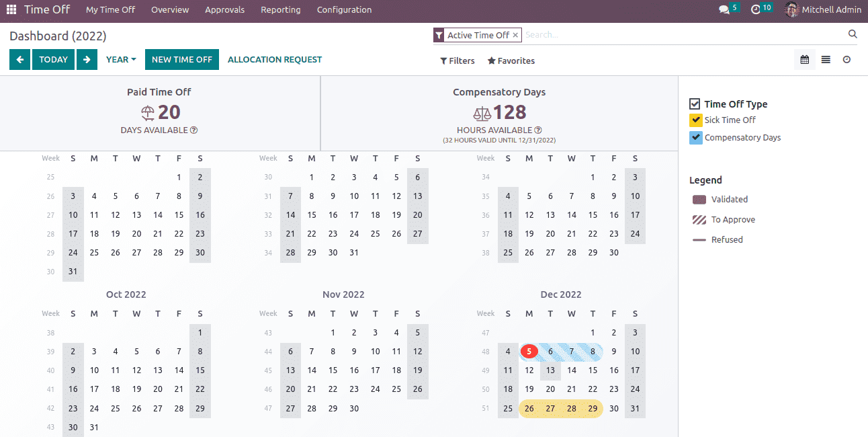Viewport: 868px width, 437px height.
Task: Open the Approvals menu
Action: coord(225,10)
